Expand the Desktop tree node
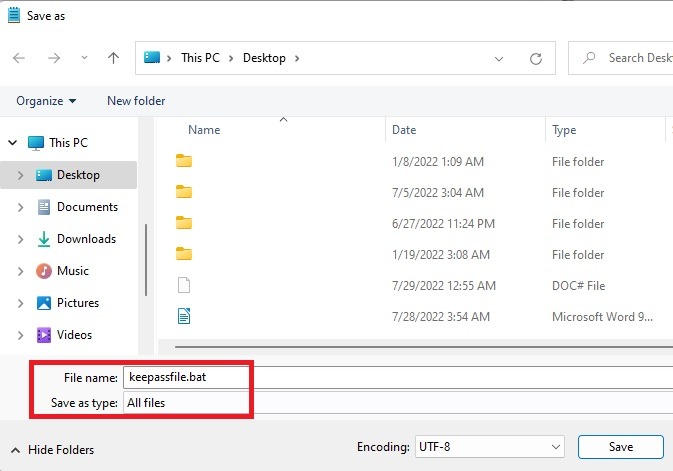The width and height of the screenshot is (673, 471). click(20, 175)
